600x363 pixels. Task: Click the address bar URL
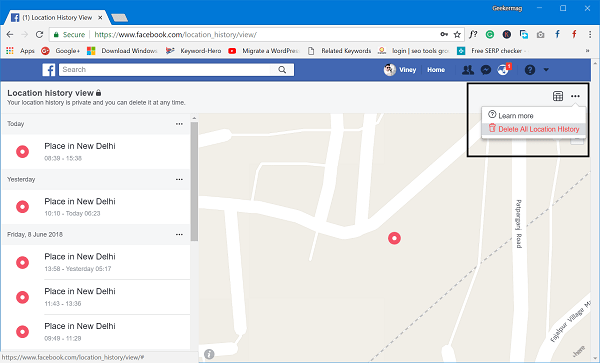coord(175,35)
